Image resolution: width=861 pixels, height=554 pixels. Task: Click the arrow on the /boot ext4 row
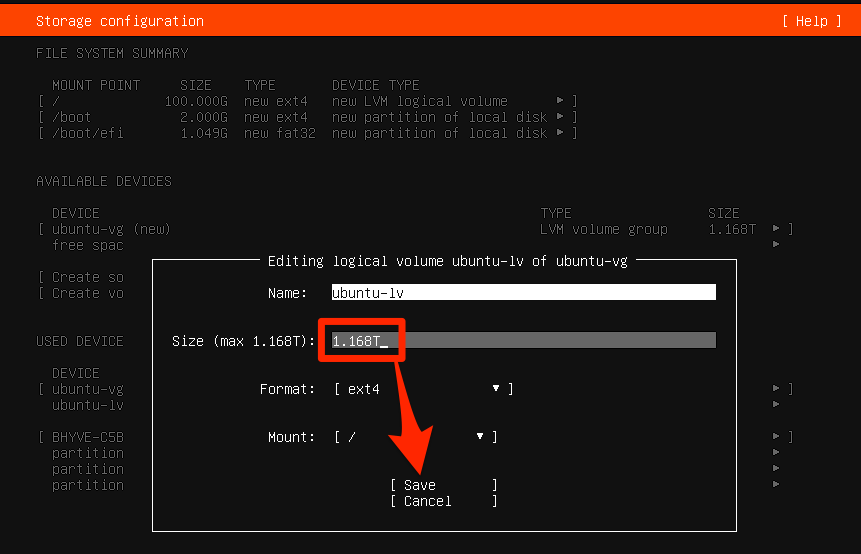[561, 117]
